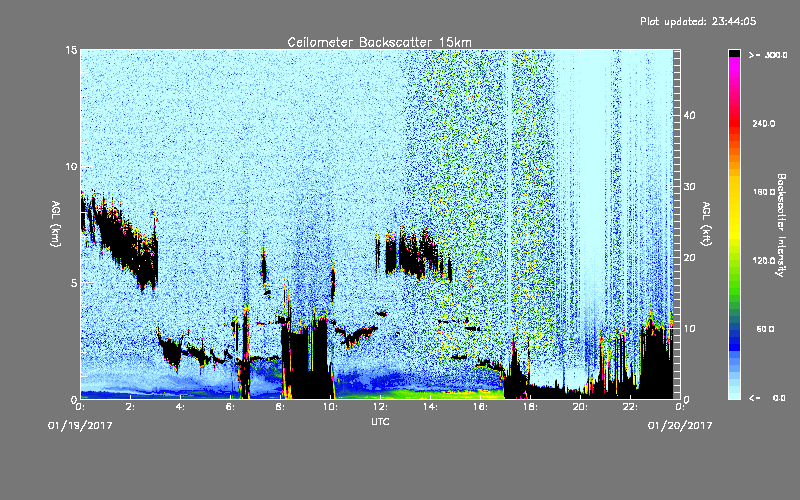The width and height of the screenshot is (800, 500).
Task: Click the 01/20/2017 end date label
Action: 680,425
